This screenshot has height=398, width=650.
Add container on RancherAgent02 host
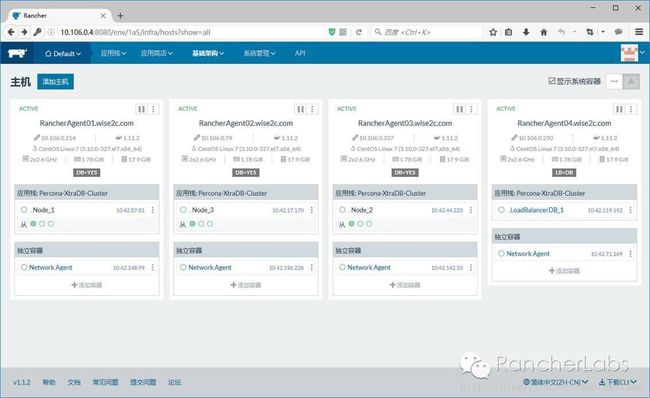(246, 285)
